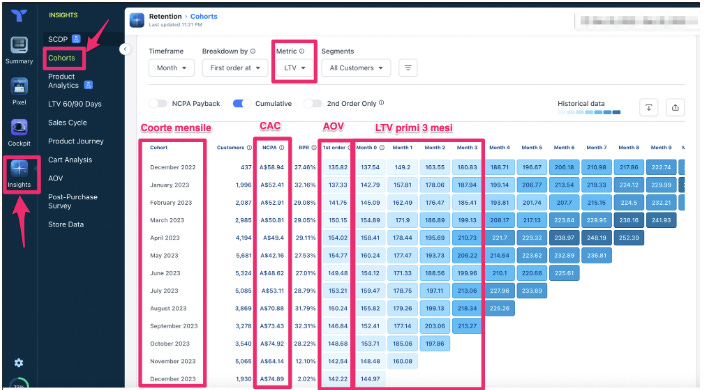Click Cohorts breadcrumb link
This screenshot has width=704, height=390.
point(204,16)
